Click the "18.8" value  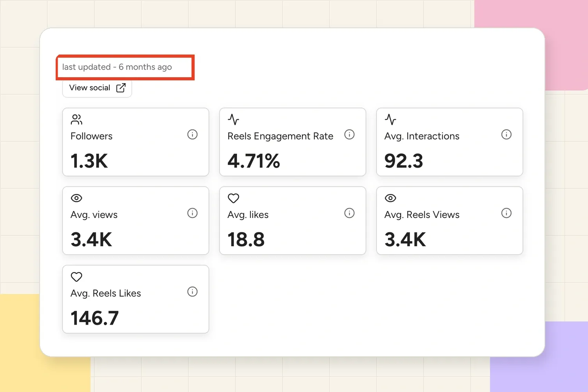point(246,240)
